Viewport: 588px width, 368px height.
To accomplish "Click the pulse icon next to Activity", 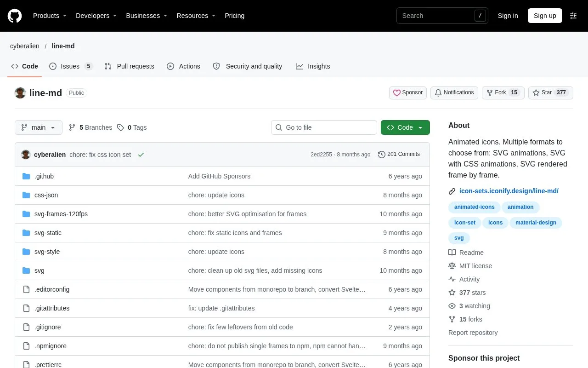I will [452, 279].
